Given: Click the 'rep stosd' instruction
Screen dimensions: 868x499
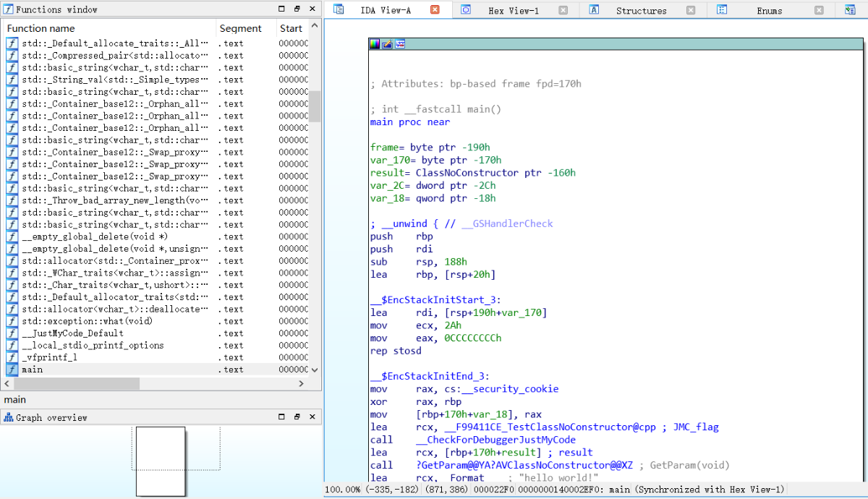Looking at the screenshot, I should pos(396,351).
